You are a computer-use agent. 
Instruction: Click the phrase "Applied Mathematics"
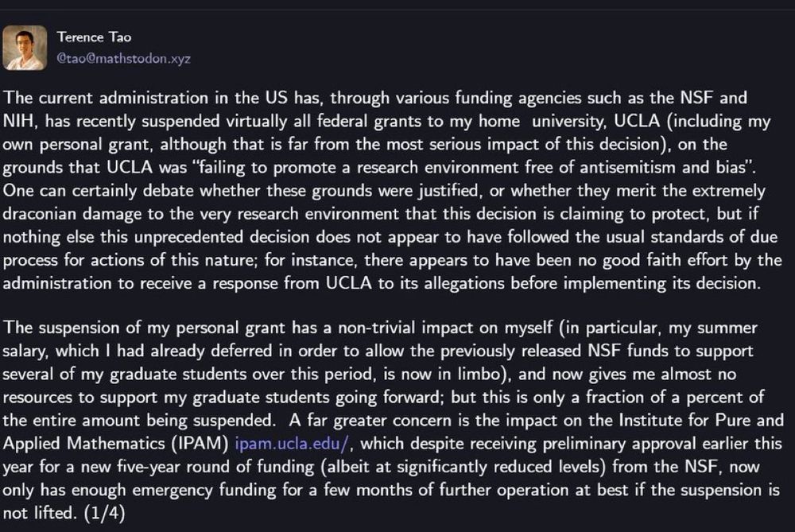(x=84, y=443)
